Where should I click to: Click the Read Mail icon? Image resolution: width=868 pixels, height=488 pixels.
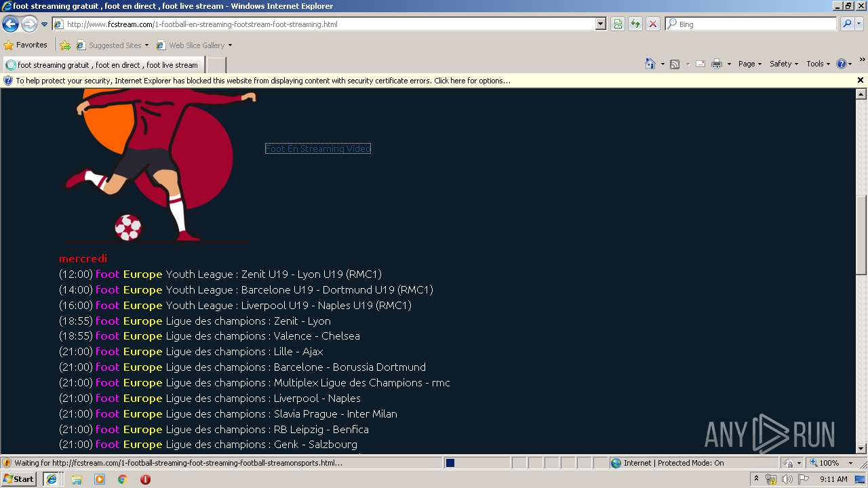point(701,64)
